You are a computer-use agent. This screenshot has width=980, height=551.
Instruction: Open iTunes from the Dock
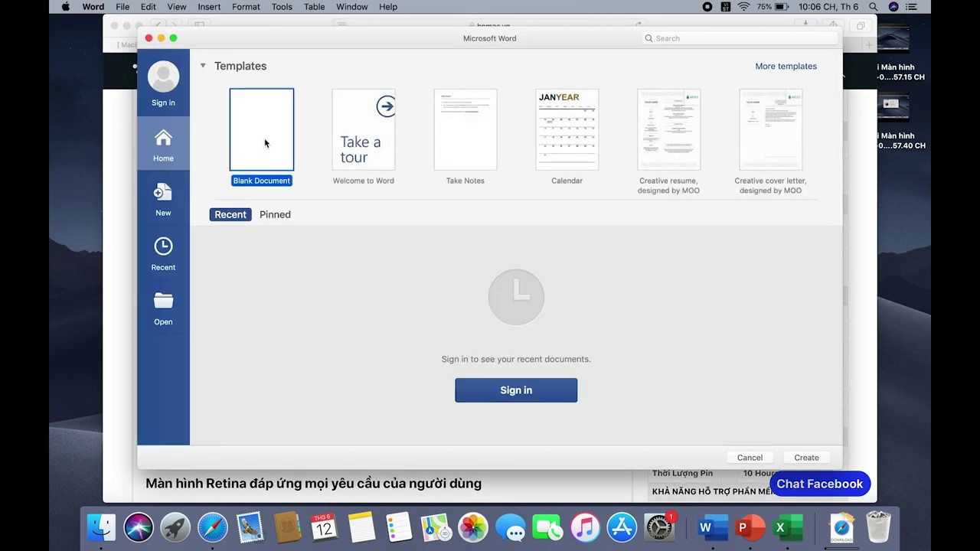(585, 527)
